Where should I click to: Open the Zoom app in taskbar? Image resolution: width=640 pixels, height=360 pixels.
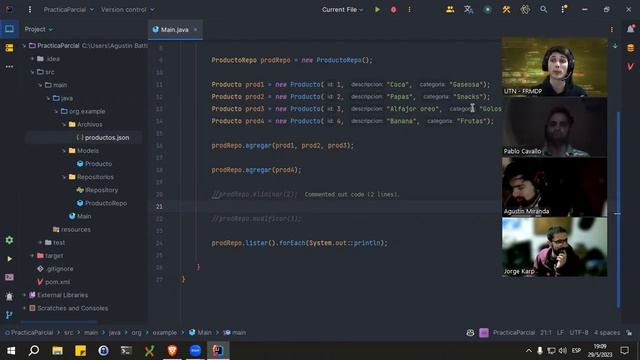(195, 350)
